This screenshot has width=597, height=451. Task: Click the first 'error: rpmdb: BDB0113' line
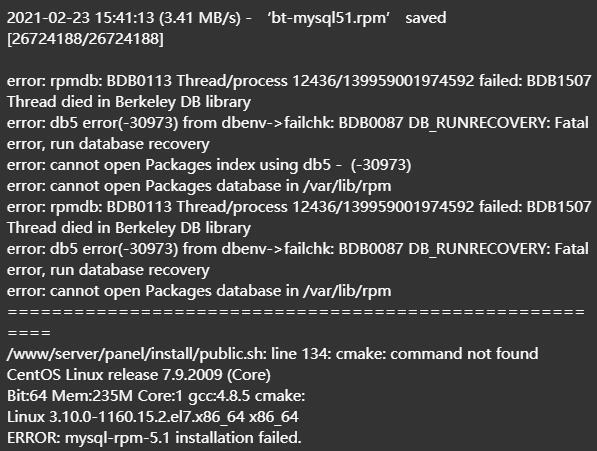(299, 81)
